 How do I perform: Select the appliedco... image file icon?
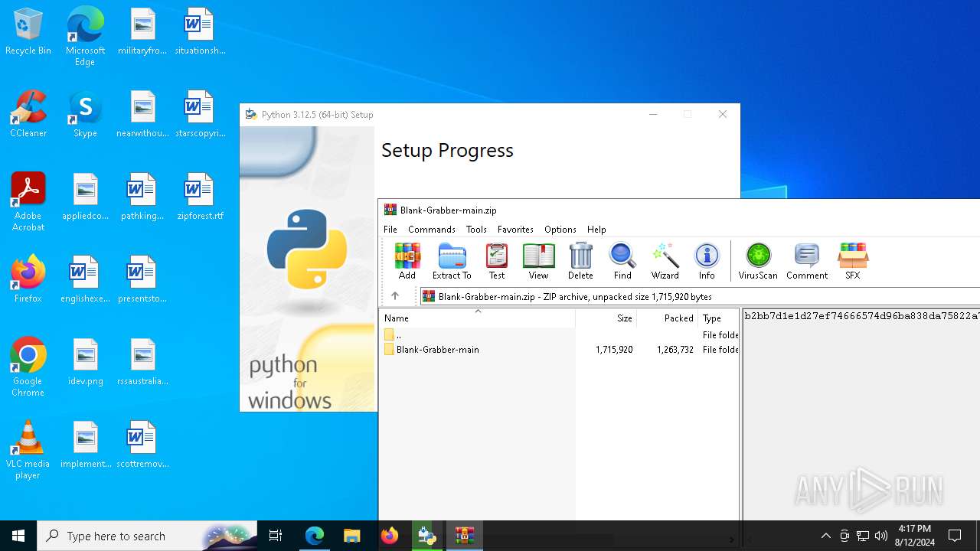click(x=86, y=197)
